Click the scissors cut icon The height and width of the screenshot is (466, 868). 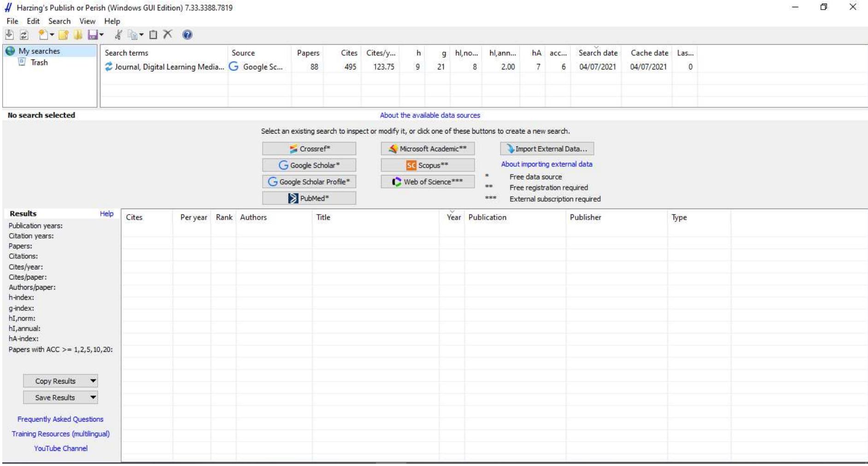click(118, 35)
